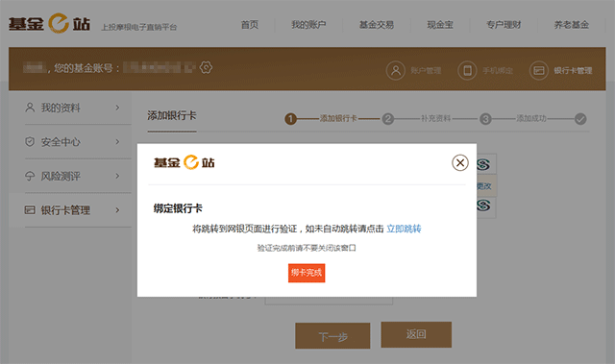The height and width of the screenshot is (364, 615).
Task: Expand the 银行卡管理 sidebar chevron arrow
Action: point(117,210)
